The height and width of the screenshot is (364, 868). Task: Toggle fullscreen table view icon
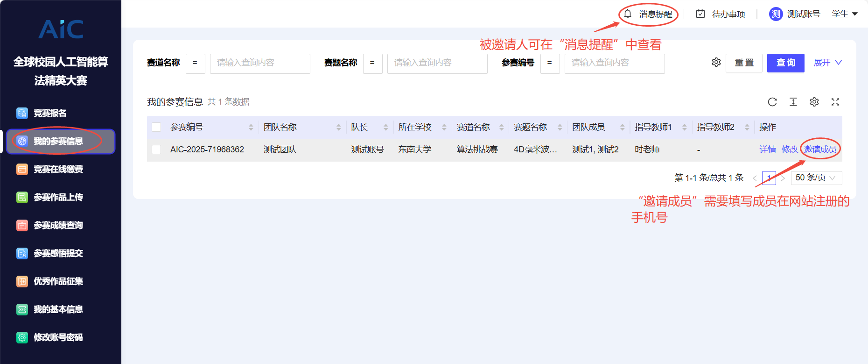pos(835,102)
